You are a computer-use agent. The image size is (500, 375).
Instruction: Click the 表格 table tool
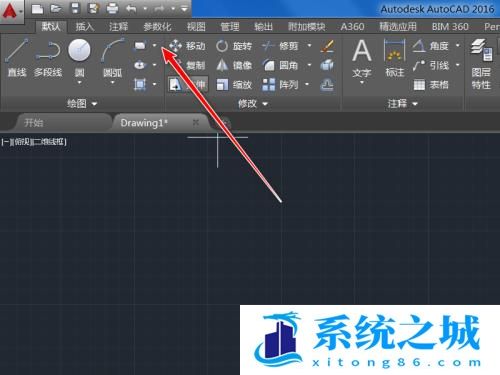[431, 85]
